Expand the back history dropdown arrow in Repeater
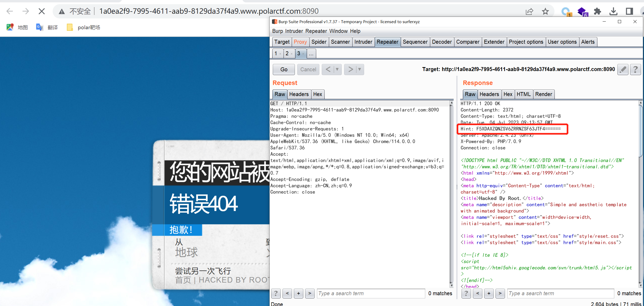Viewport: 644px width, 306px height. pos(337,69)
